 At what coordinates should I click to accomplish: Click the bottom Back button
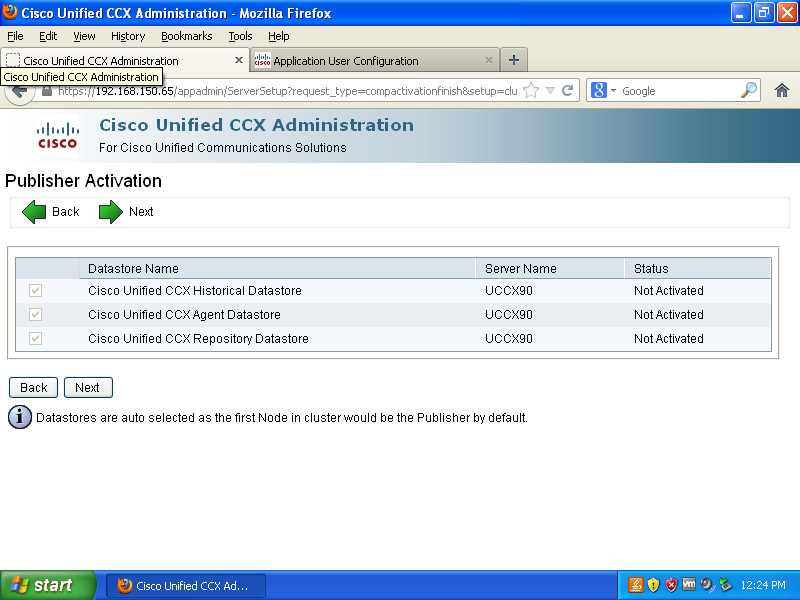[x=33, y=388]
